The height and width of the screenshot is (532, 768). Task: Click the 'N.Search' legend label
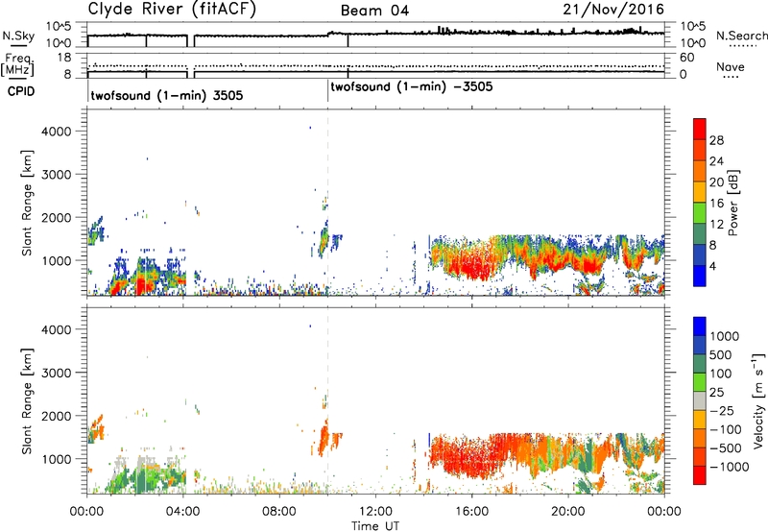click(x=741, y=36)
